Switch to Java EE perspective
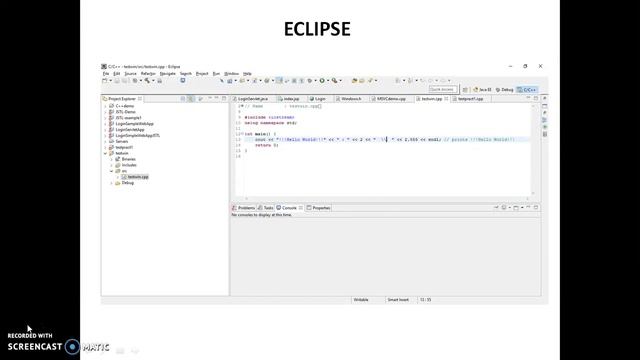This screenshot has height=360, width=640. tap(482, 89)
